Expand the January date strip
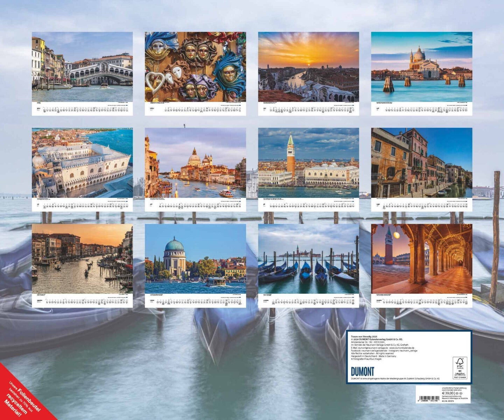This screenshot has width=504, height=420. coord(82,108)
